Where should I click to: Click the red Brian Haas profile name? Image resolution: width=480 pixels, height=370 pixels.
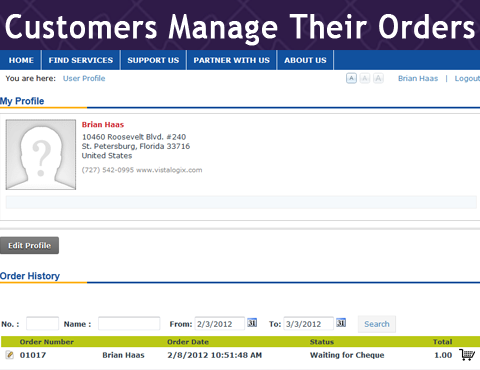(x=103, y=125)
